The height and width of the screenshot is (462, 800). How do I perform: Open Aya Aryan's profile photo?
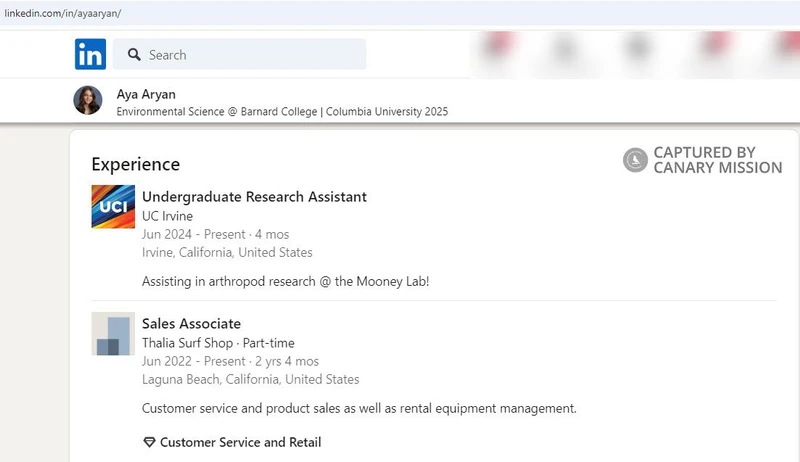88,100
